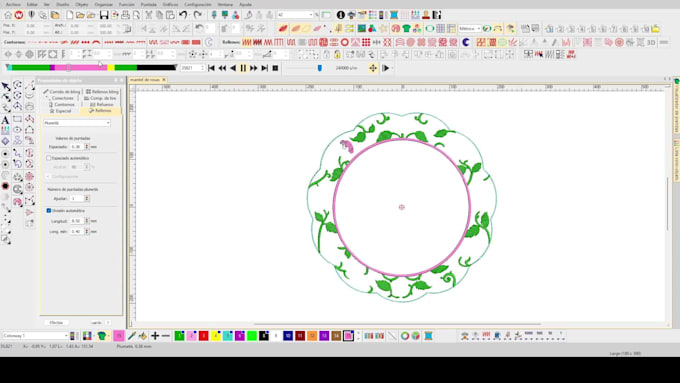This screenshot has height=383, width=680.
Task: Open the Diseño menu
Action: coord(62,4)
